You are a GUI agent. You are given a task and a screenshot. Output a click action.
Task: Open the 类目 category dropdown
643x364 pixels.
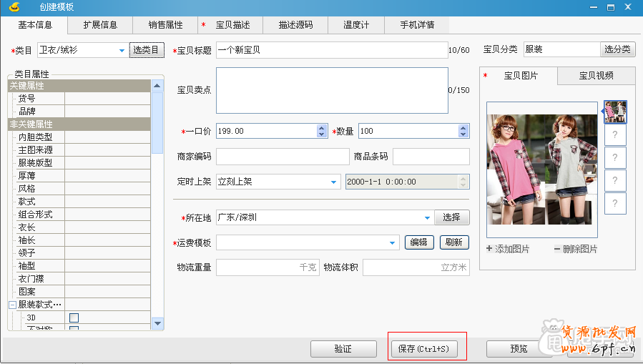(121, 51)
